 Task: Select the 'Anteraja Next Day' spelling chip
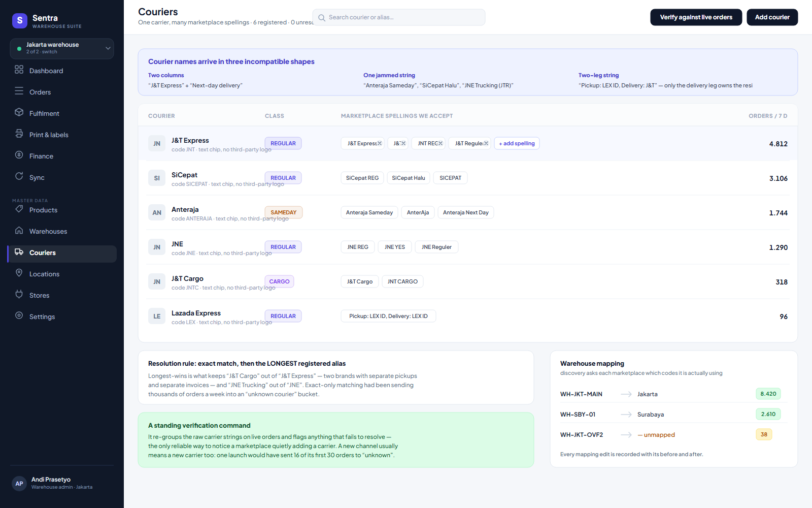pos(466,212)
